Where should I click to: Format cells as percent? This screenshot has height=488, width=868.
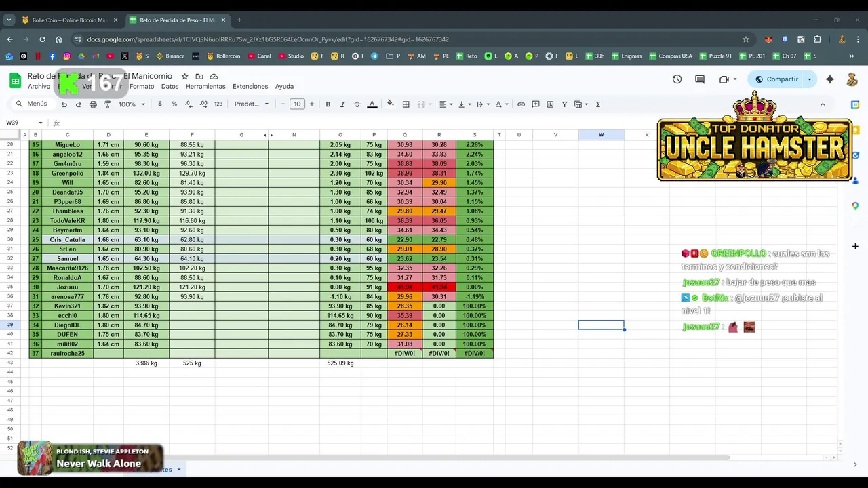tap(174, 104)
